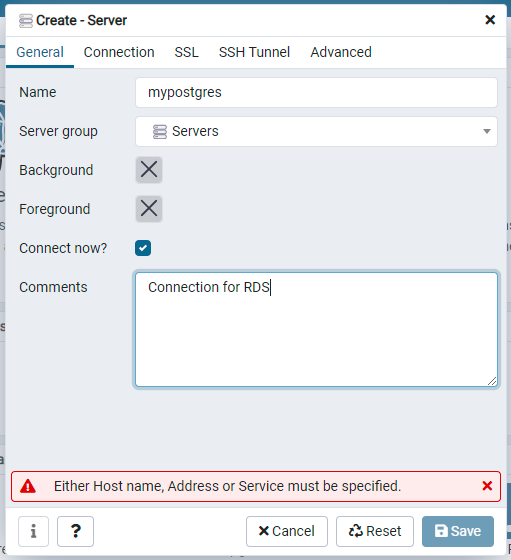Click the red warning triangle icon
511x560 pixels.
[28, 486]
